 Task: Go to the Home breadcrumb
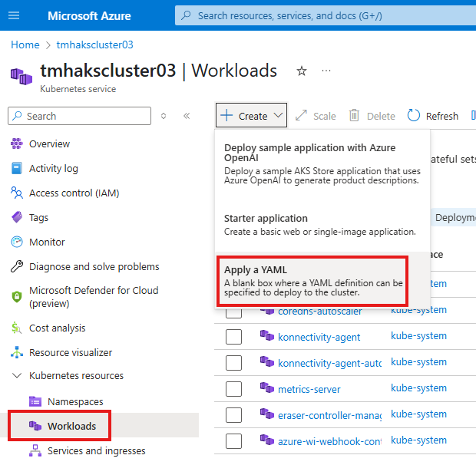click(25, 45)
